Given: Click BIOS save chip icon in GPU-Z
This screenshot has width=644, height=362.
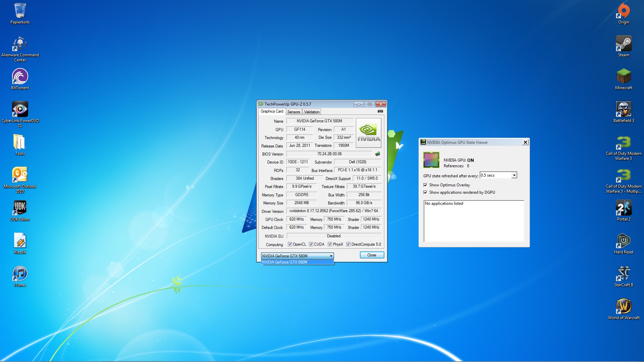Looking at the screenshot, I should [x=378, y=154].
